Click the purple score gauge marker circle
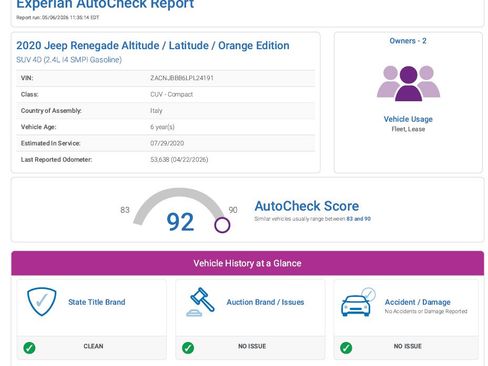Screen dimensions: 488x366 (222, 225)
